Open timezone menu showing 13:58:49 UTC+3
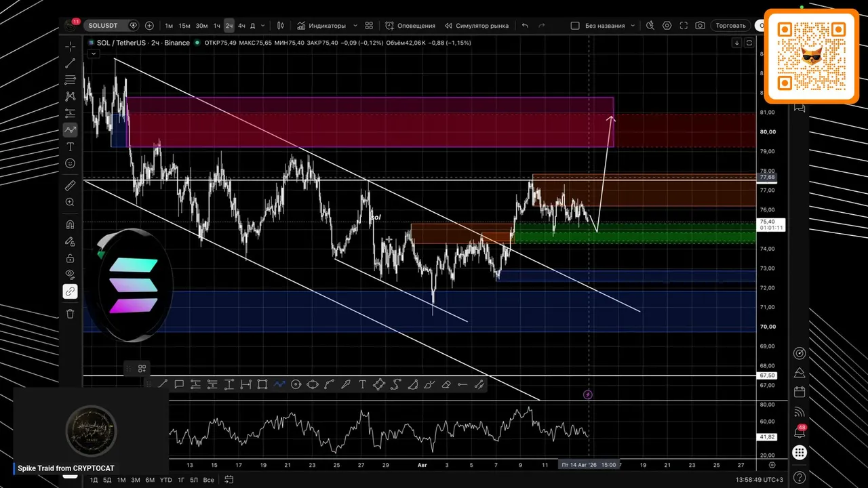This screenshot has width=868, height=488. coord(759,480)
